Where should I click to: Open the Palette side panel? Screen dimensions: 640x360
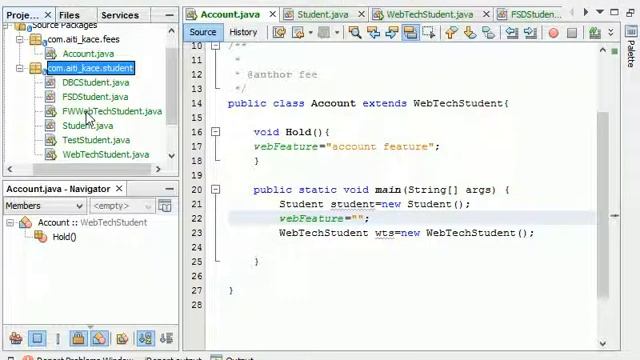[631, 47]
